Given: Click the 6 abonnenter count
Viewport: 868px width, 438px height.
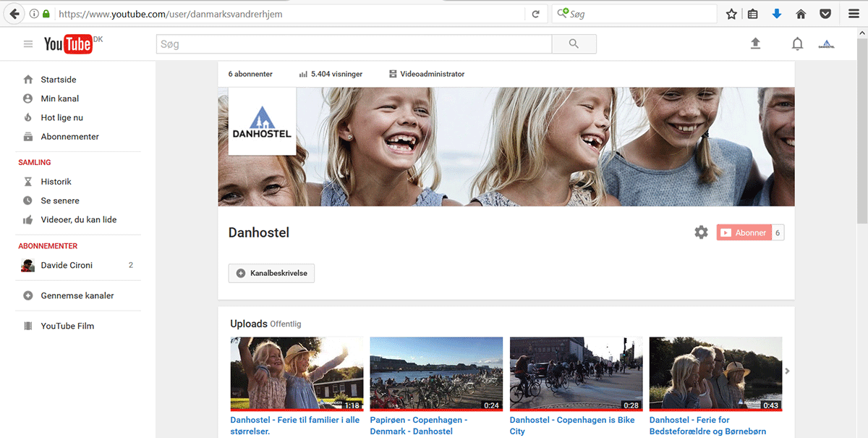Looking at the screenshot, I should (250, 74).
